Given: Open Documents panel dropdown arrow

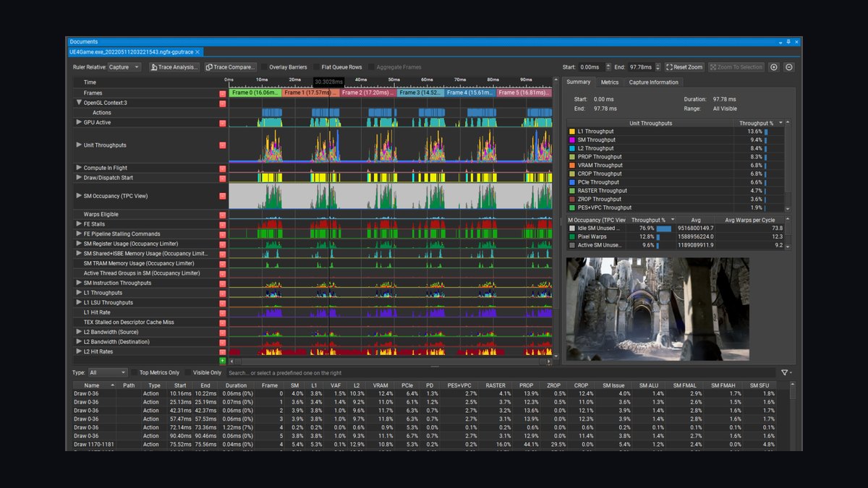Looking at the screenshot, I should point(780,42).
